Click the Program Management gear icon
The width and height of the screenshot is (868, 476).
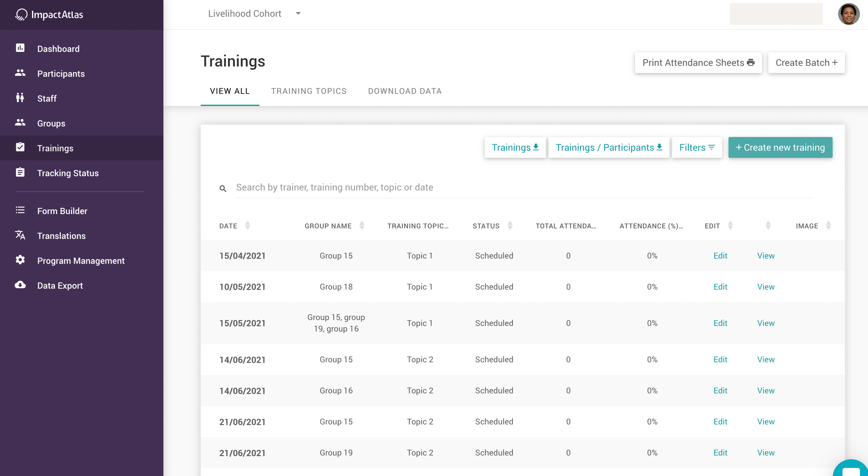click(20, 260)
